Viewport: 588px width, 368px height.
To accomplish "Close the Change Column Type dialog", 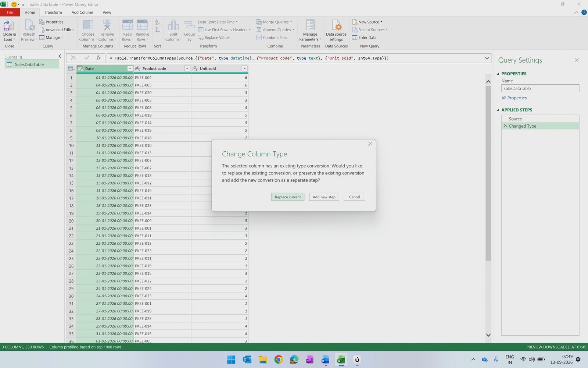I will click(x=370, y=144).
